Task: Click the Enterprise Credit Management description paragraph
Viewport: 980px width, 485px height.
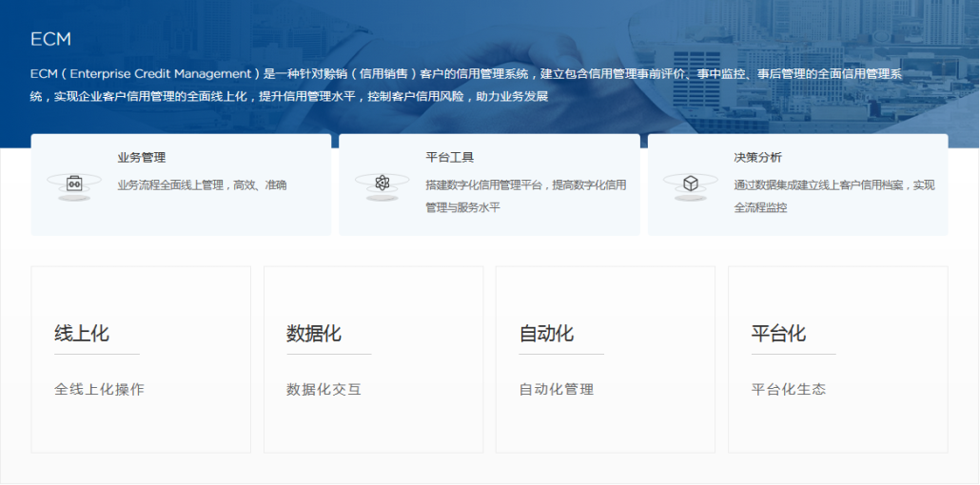Action: tap(466, 86)
